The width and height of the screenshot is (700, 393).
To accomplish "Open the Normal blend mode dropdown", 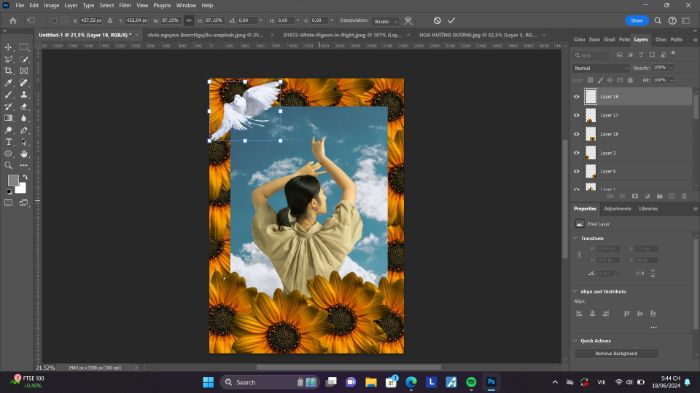I will 601,68.
